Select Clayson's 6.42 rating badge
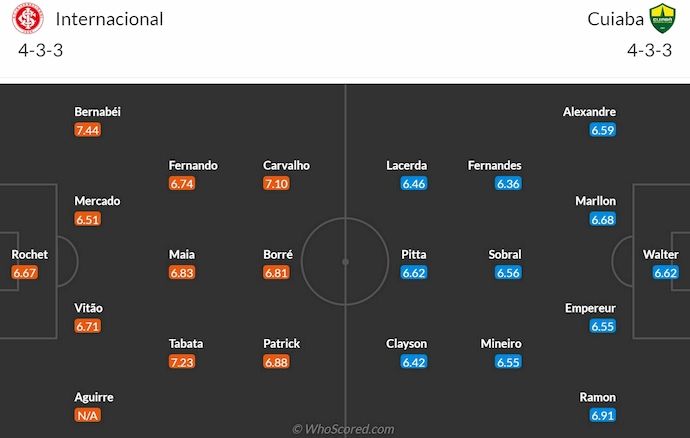 click(x=413, y=362)
